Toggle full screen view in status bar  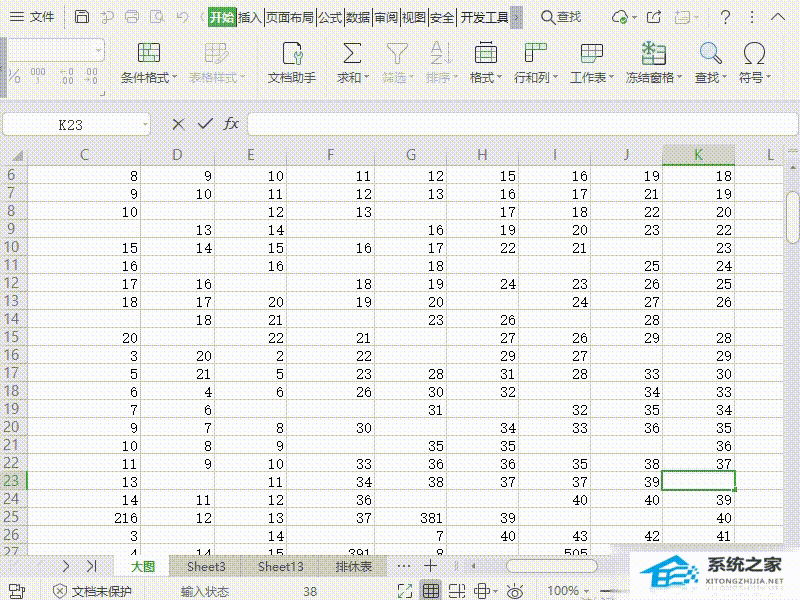click(x=404, y=591)
